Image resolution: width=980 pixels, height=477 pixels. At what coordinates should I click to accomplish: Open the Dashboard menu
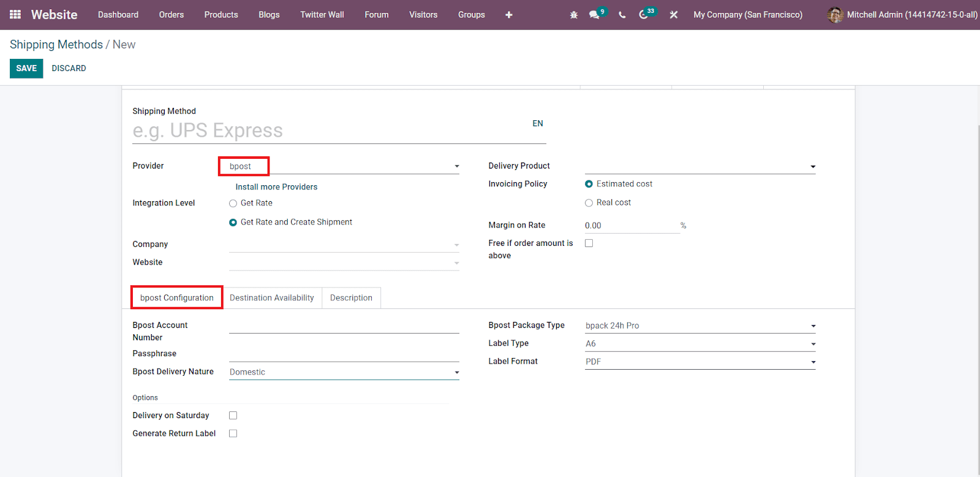pyautogui.click(x=118, y=15)
